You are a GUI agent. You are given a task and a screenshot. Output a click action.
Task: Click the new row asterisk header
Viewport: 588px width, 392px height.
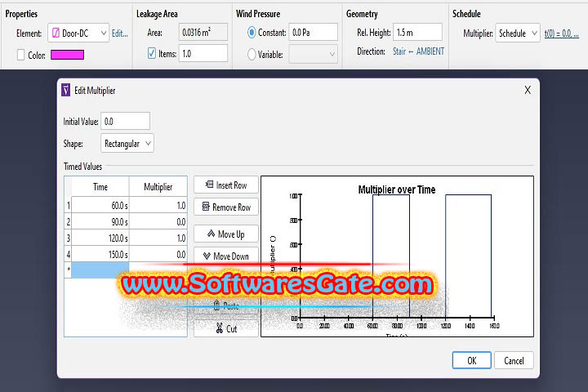tap(68, 269)
